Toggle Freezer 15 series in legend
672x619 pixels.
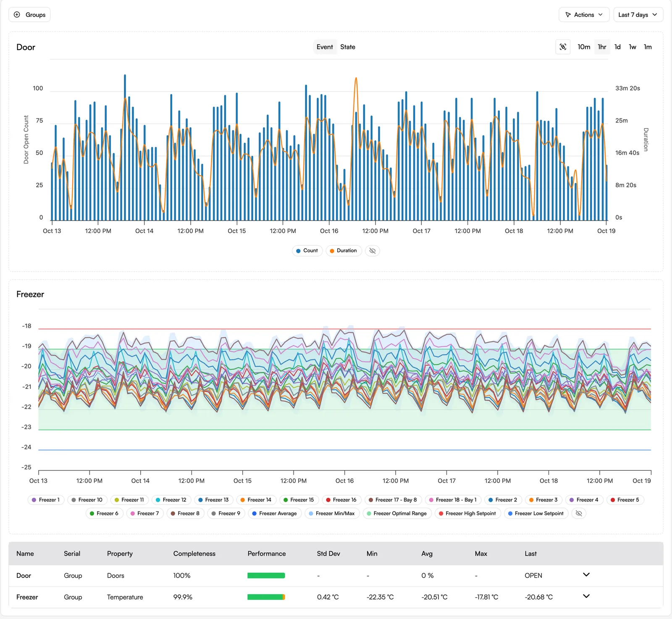point(299,500)
